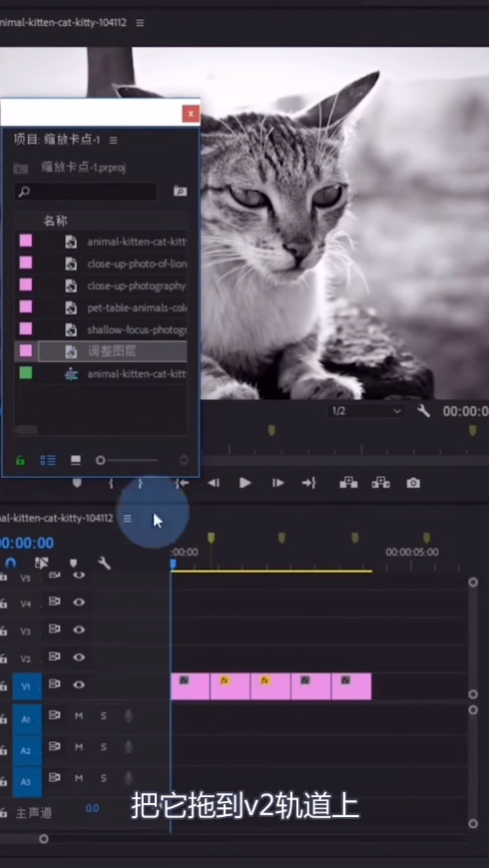Enable the Snap magnet icon in timeline
489x868 pixels.
point(11,563)
